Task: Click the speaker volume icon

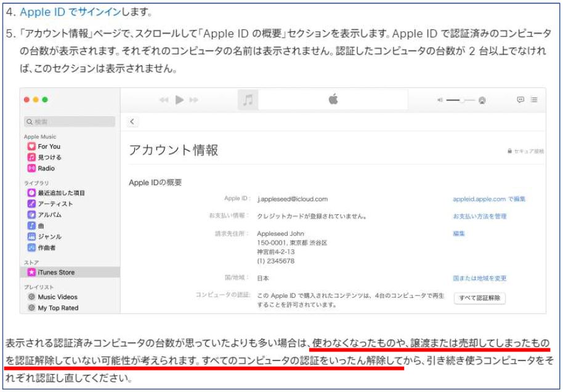Action: [x=440, y=100]
